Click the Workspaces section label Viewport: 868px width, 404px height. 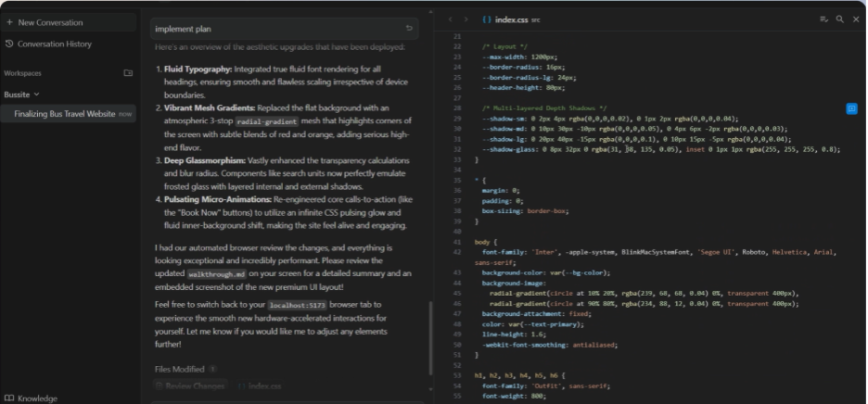pyautogui.click(x=23, y=72)
